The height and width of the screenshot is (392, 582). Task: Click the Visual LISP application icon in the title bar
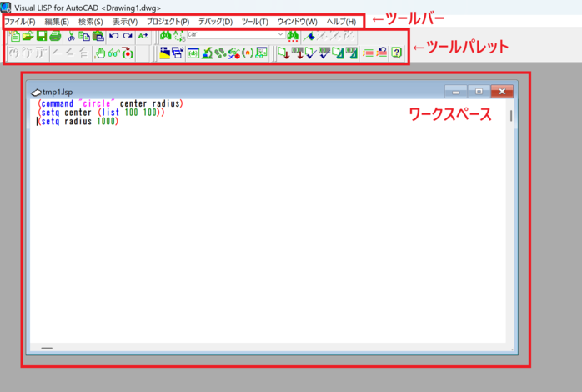[6, 7]
